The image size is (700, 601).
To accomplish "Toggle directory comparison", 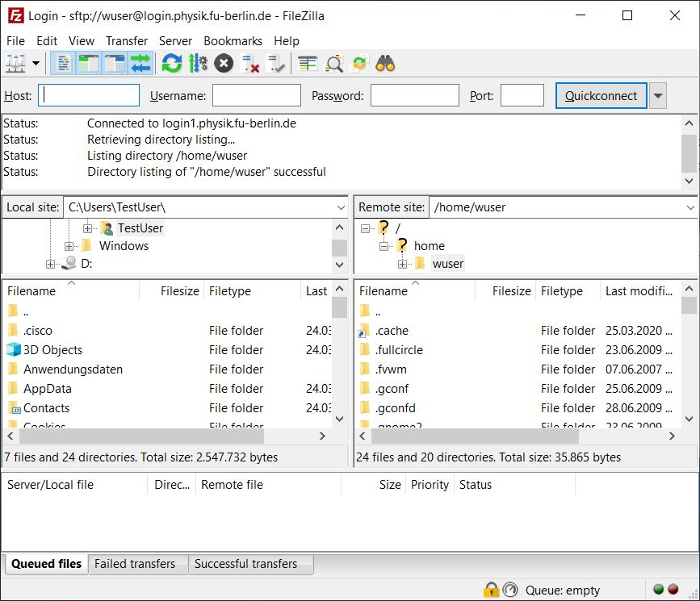I will (x=334, y=64).
